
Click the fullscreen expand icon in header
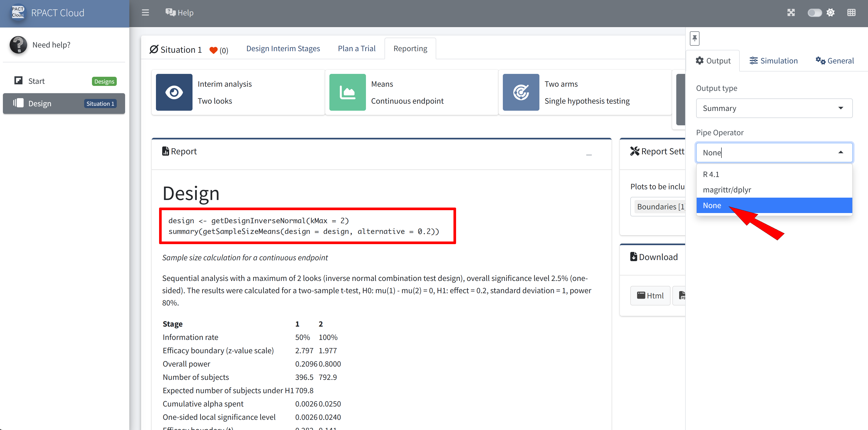tap(791, 13)
